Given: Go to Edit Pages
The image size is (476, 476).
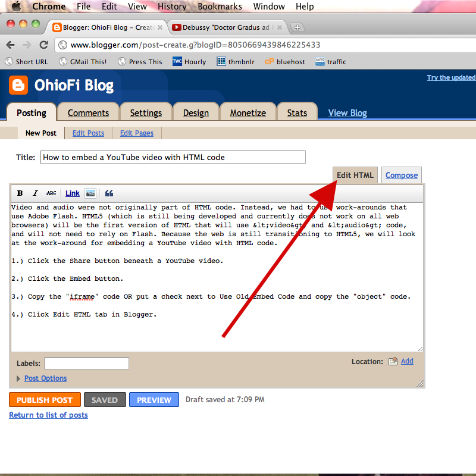Looking at the screenshot, I should (x=137, y=133).
